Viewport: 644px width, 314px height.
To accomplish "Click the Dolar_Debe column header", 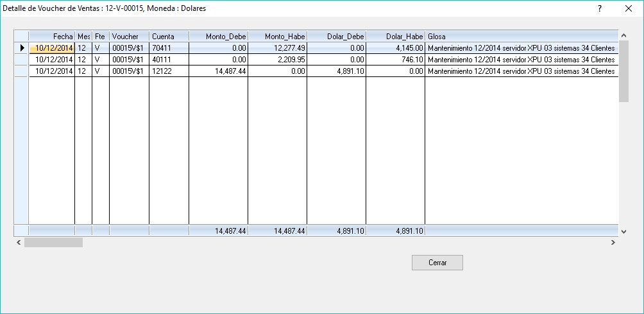I will 336,36.
